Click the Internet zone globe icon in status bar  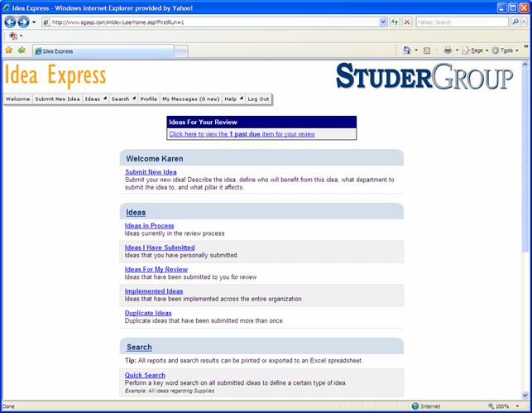point(415,406)
